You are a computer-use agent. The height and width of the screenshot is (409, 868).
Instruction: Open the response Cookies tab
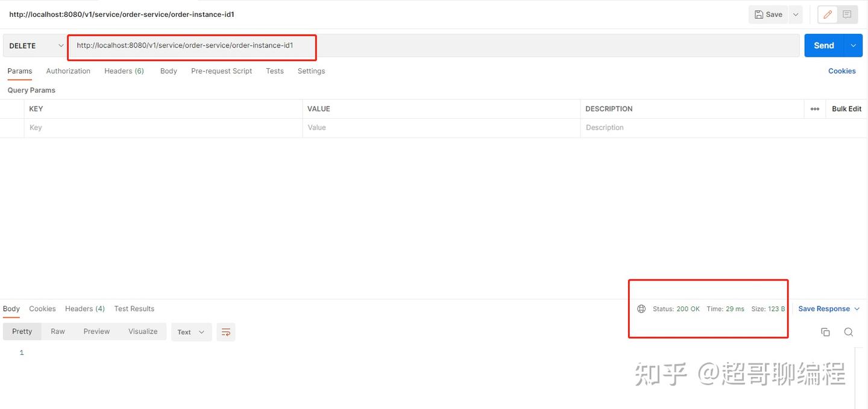[x=42, y=309]
